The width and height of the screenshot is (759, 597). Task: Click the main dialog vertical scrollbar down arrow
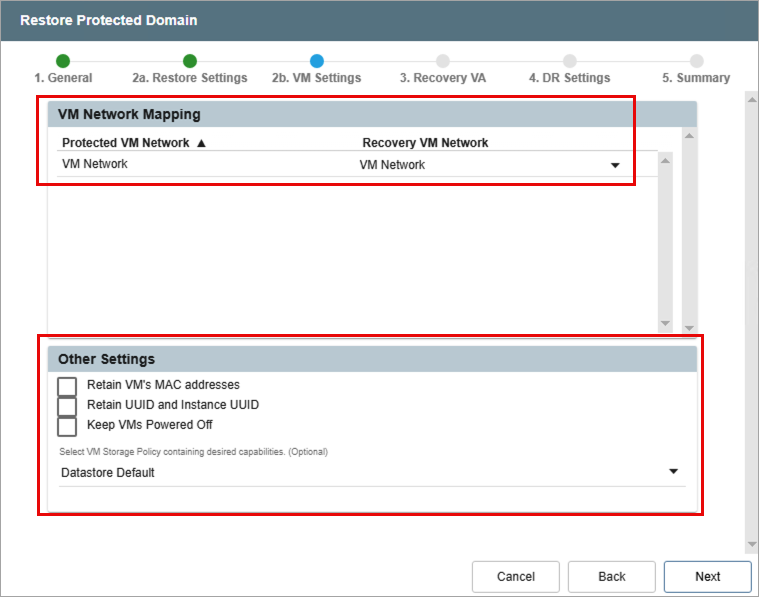point(752,544)
